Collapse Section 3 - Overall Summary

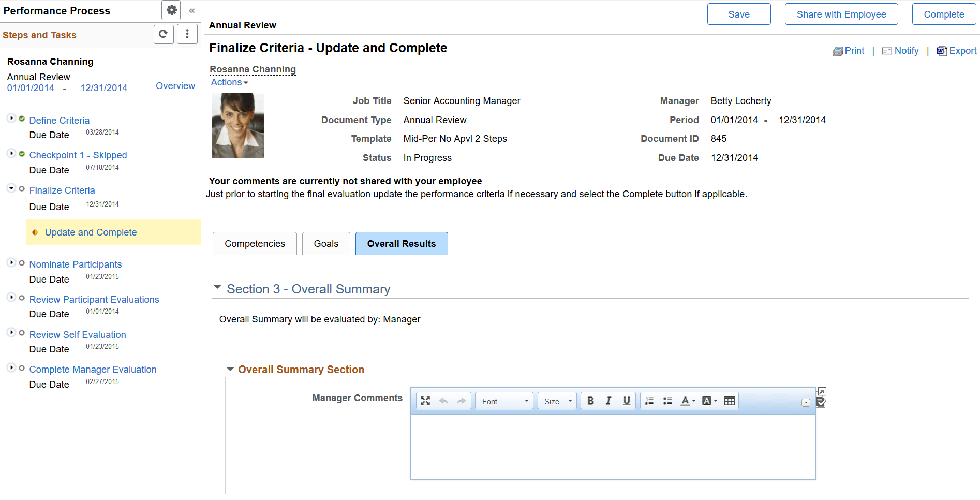point(218,288)
